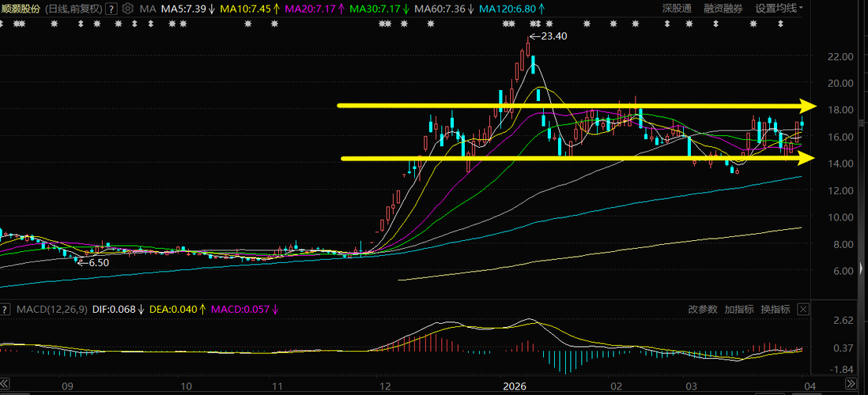Screen dimensions: 868x395
Task: Jump chart to later dates with » arrow
Action: click(x=851, y=384)
